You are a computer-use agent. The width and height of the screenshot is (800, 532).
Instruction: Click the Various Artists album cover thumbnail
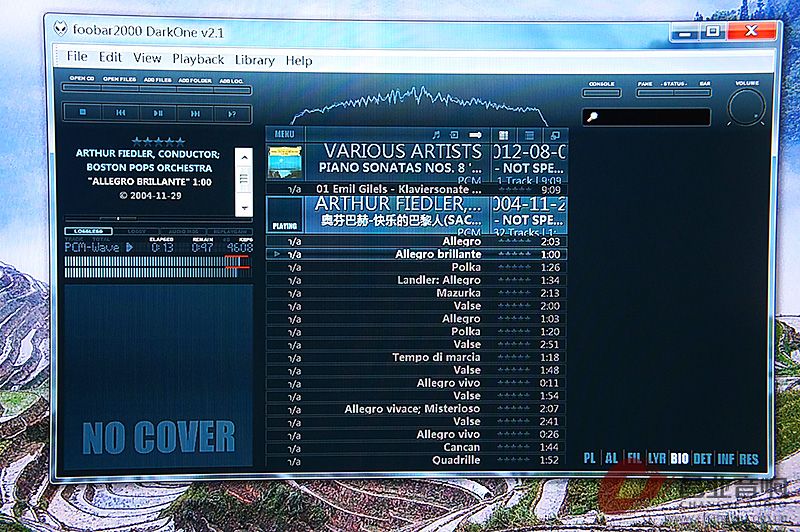(285, 162)
